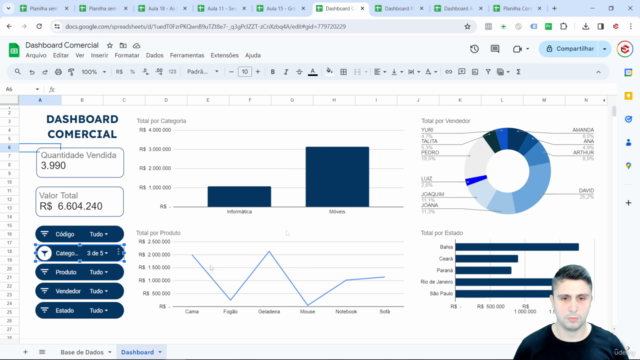
Task: Select the paint format tool
Action: point(71,72)
